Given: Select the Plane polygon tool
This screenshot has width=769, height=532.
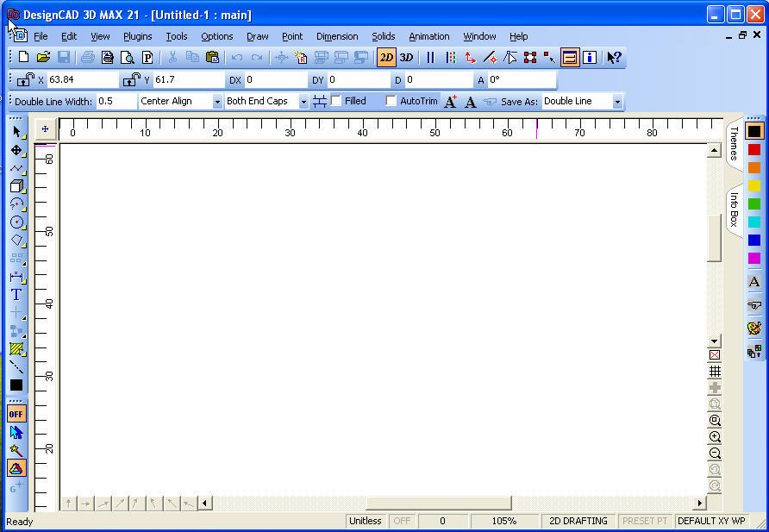Looking at the screenshot, I should click(x=17, y=241).
